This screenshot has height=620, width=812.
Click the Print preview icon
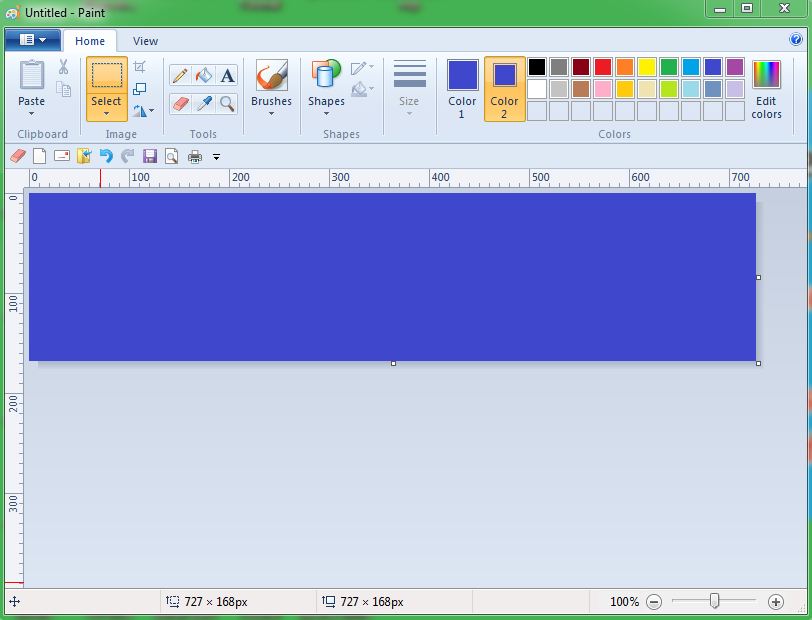pyautogui.click(x=171, y=156)
